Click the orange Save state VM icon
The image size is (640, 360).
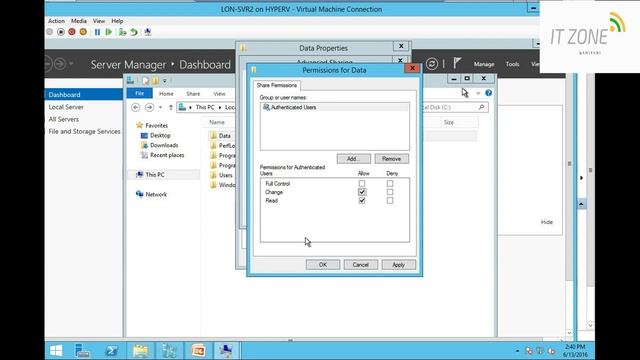[x=83, y=32]
